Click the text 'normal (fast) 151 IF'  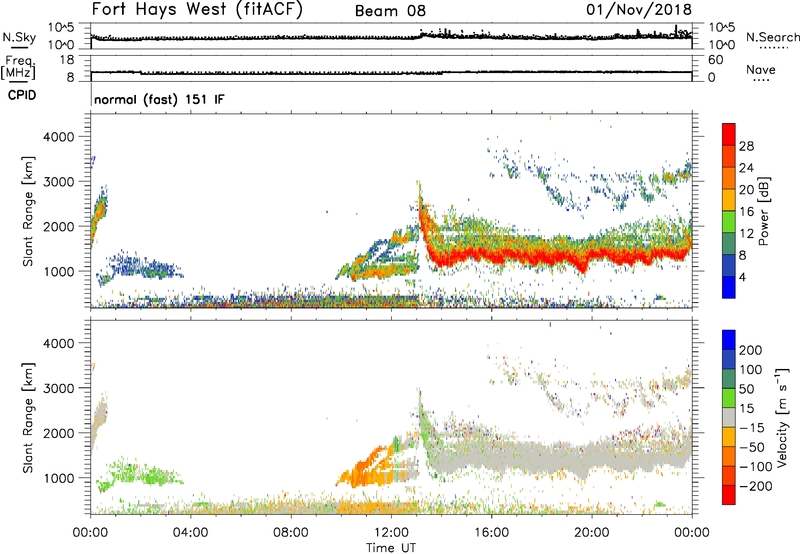coord(159,99)
